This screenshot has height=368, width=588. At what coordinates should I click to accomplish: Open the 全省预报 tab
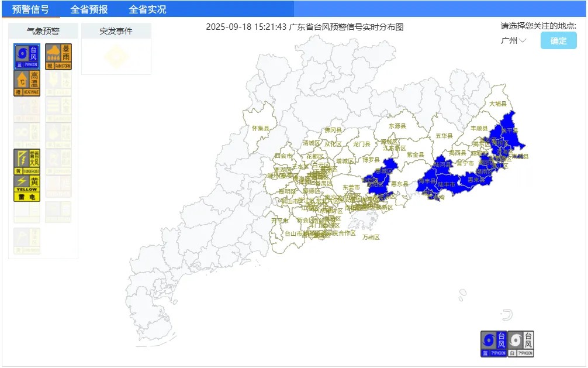click(x=89, y=9)
